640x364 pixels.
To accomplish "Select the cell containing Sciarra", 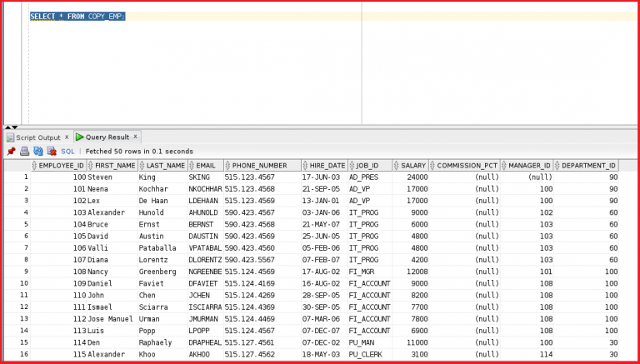I will [x=162, y=307].
